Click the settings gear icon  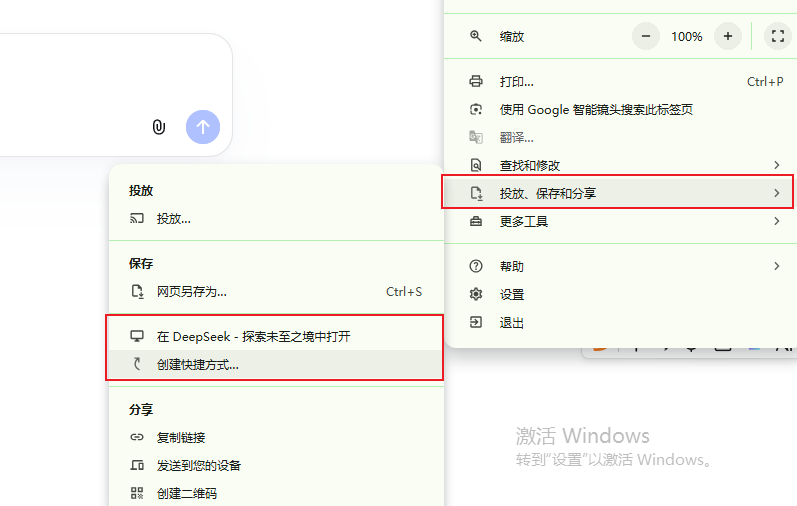pyautogui.click(x=476, y=294)
